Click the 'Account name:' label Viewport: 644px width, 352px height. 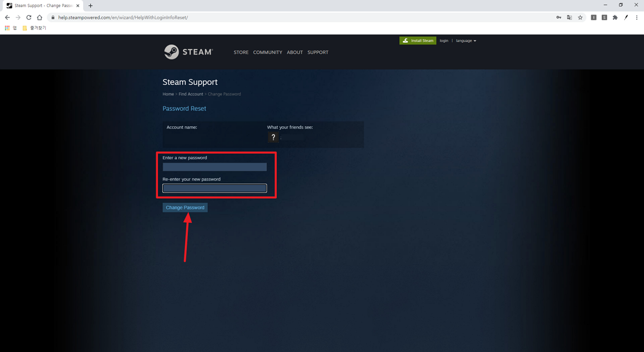(181, 127)
